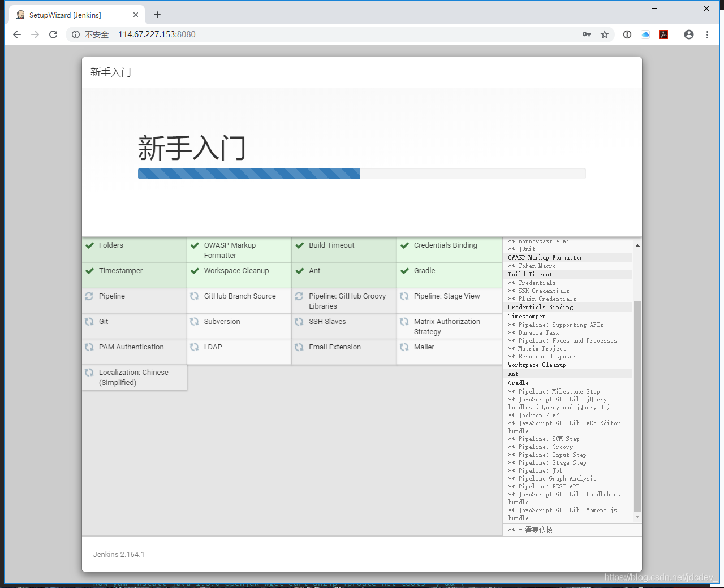The image size is (724, 588).
Task: Click the pending icon beside PAM Authentication
Action: coord(89,347)
